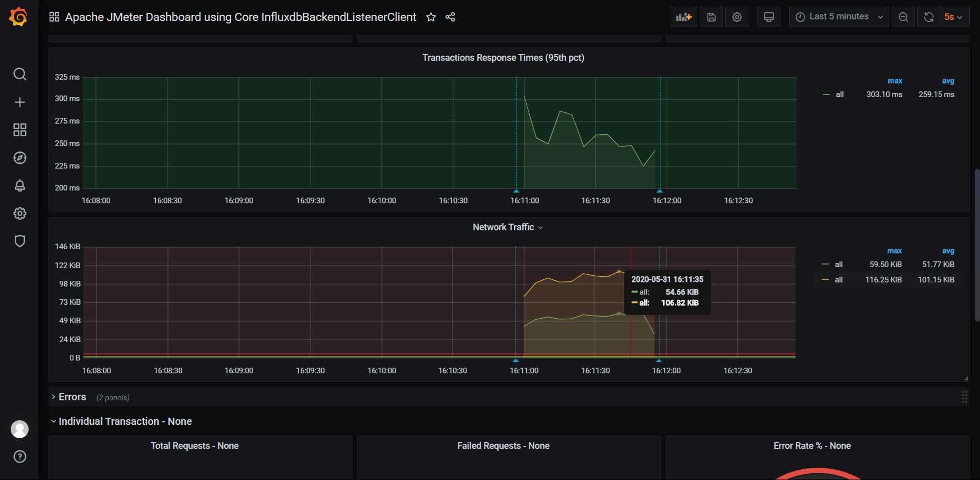
Task: Sort Network Traffic legend by avg
Action: pos(948,251)
